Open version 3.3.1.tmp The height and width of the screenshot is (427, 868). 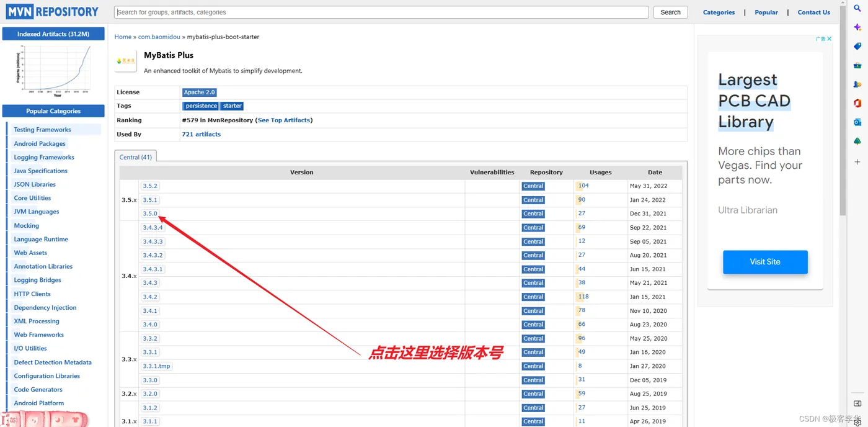tap(156, 366)
